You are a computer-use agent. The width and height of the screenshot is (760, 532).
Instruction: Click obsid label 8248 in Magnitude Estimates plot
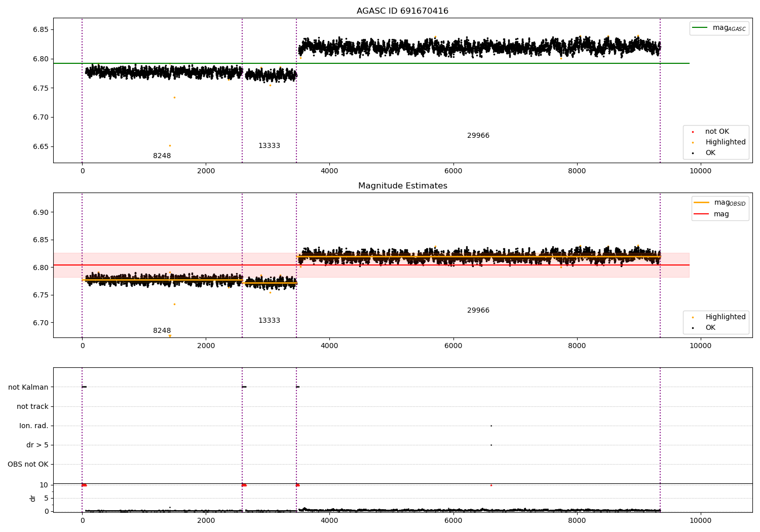point(162,331)
